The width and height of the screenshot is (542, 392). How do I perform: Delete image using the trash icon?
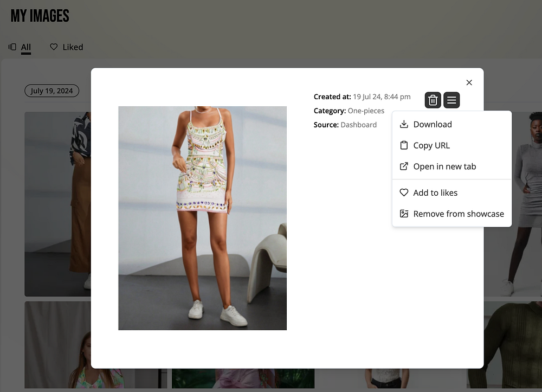click(x=433, y=100)
